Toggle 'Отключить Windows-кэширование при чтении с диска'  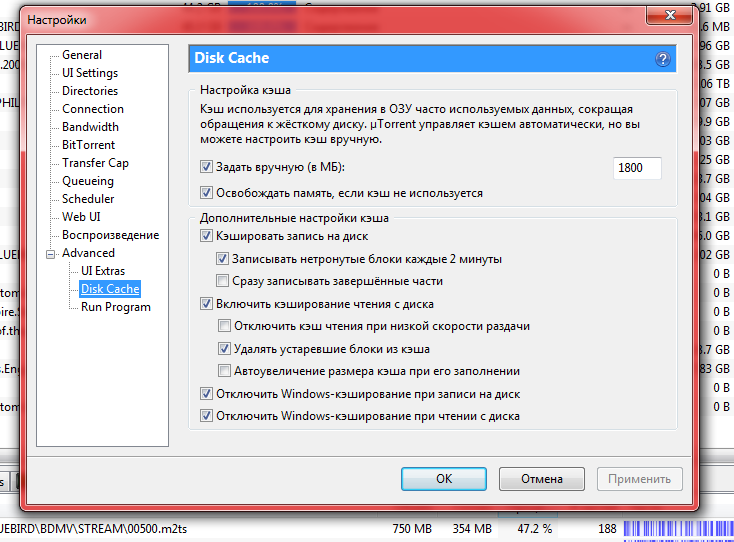point(206,416)
